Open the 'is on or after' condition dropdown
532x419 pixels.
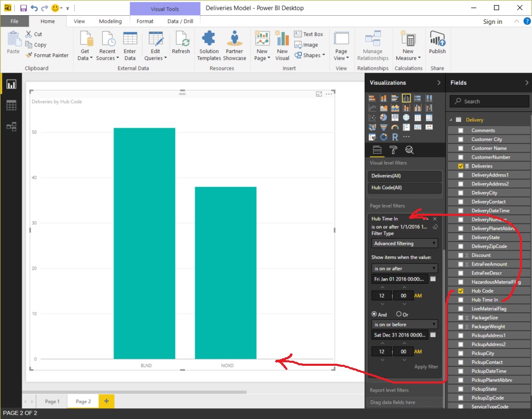coord(404,269)
